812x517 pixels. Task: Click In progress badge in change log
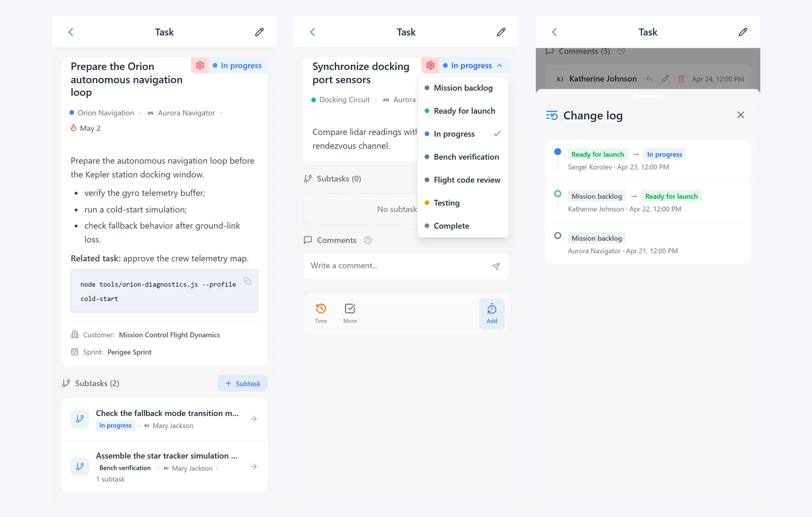664,154
